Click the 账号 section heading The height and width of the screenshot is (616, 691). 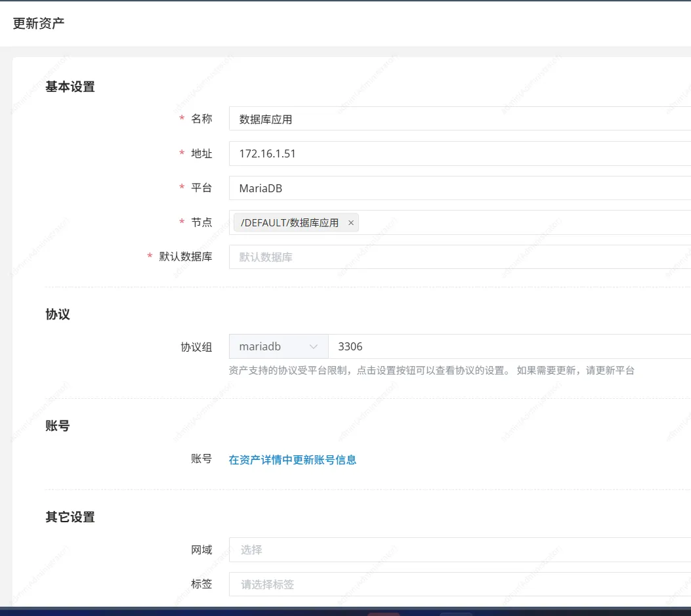[58, 426]
